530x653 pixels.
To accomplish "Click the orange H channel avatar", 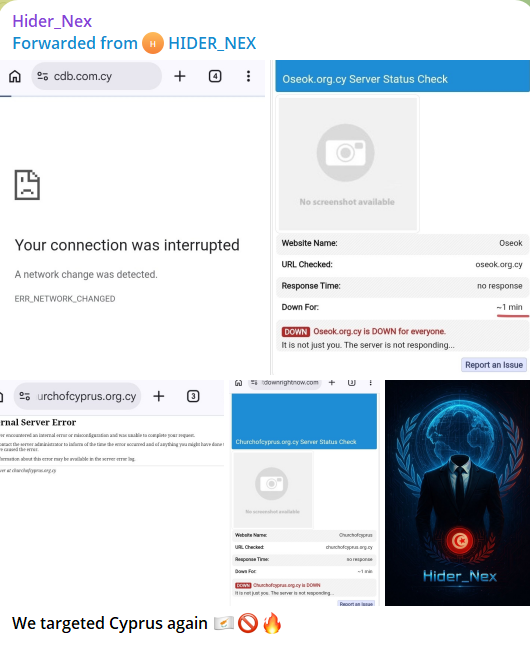I will 153,43.
